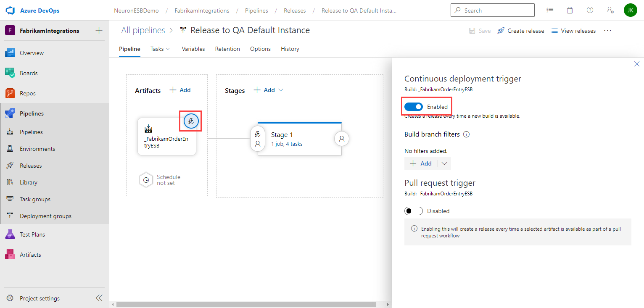Open the Stages Add dropdown
This screenshot has width=644, height=308.
coord(269,90)
